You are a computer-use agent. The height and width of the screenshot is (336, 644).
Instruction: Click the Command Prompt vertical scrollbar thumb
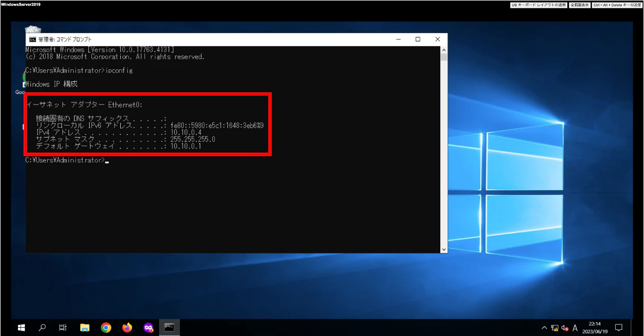pyautogui.click(x=444, y=58)
